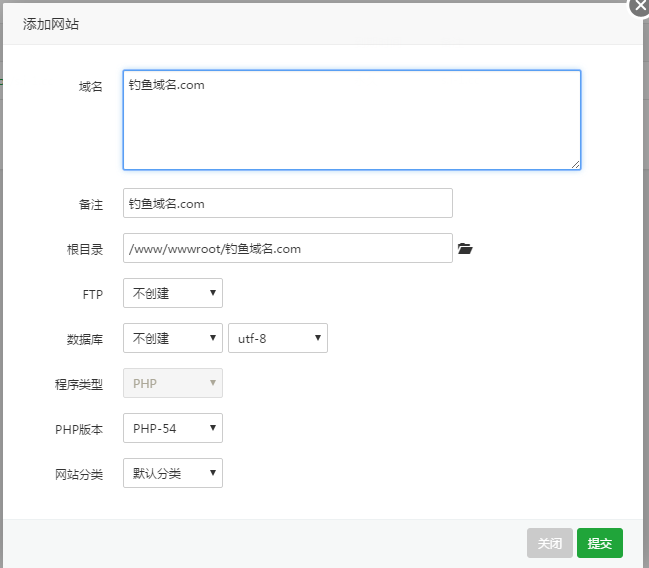This screenshot has height=568, width=649.
Task: Open the FTP 不创建 dropdown
Action: (x=172, y=293)
